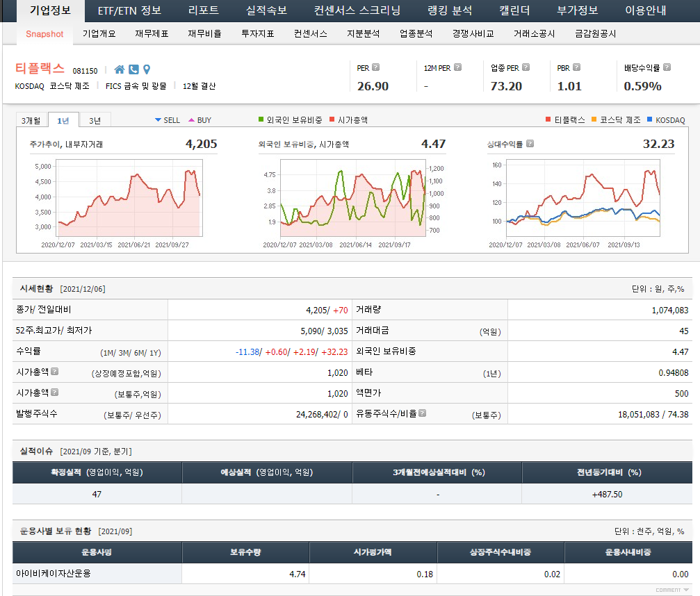Switch to the 지분분석 sub-tab
This screenshot has height=596, width=700.
tap(364, 34)
